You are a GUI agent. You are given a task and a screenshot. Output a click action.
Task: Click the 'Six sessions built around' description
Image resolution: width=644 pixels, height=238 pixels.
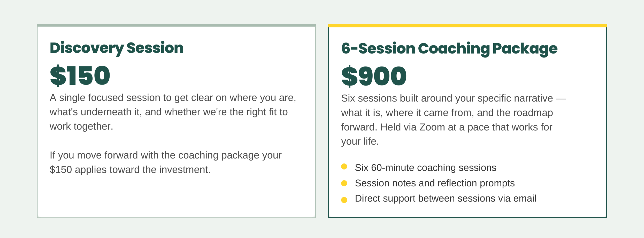pyautogui.click(x=454, y=120)
